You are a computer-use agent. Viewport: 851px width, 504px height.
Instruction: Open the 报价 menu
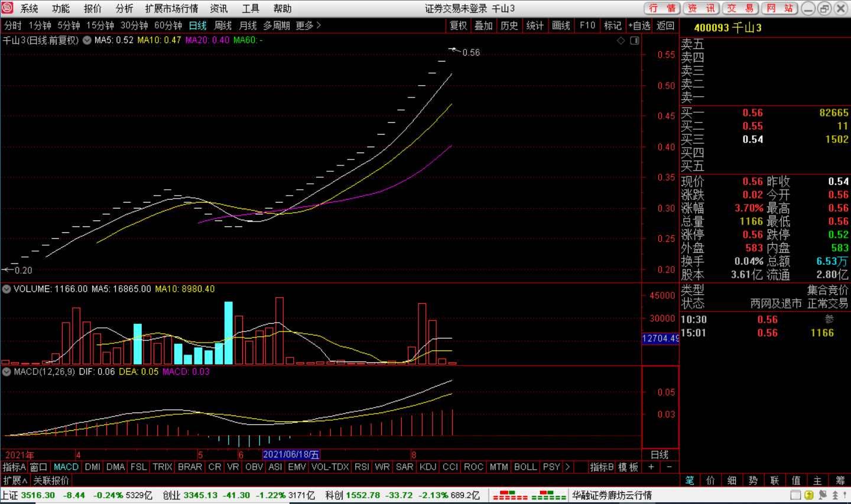click(93, 8)
